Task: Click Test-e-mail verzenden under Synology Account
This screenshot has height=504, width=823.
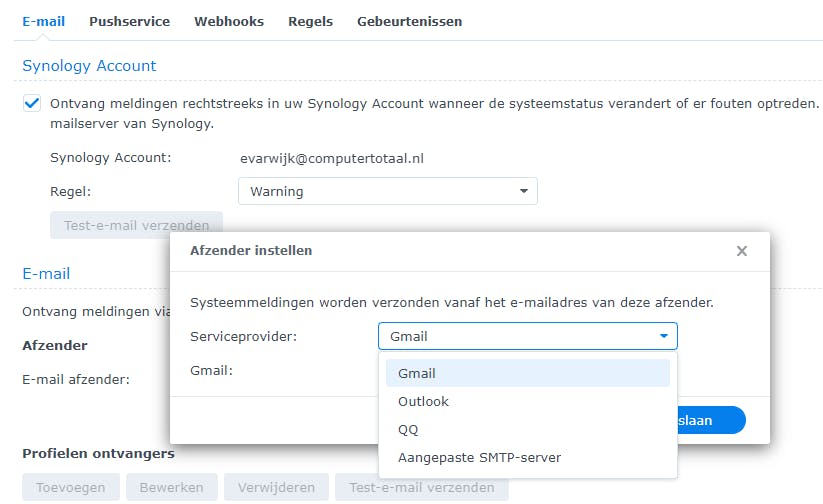Action: click(x=136, y=225)
